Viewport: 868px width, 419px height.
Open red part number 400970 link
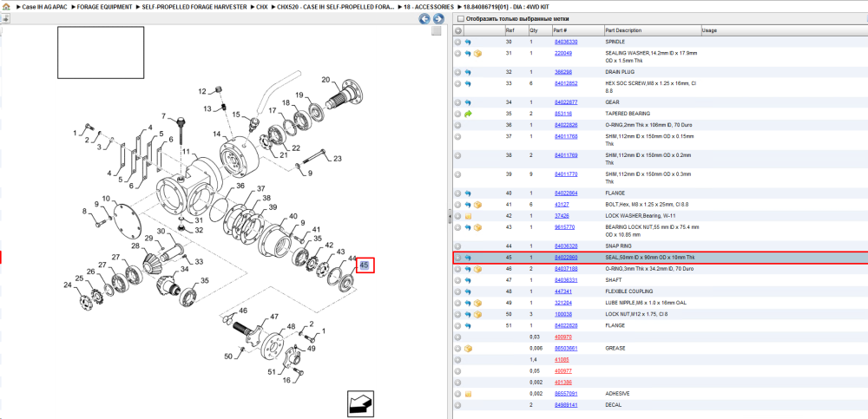click(x=563, y=337)
